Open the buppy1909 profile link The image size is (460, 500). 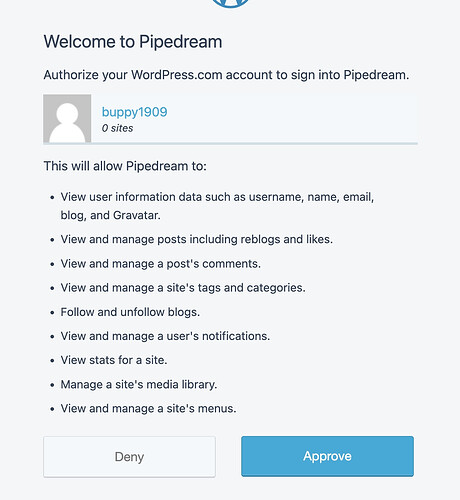click(x=134, y=112)
